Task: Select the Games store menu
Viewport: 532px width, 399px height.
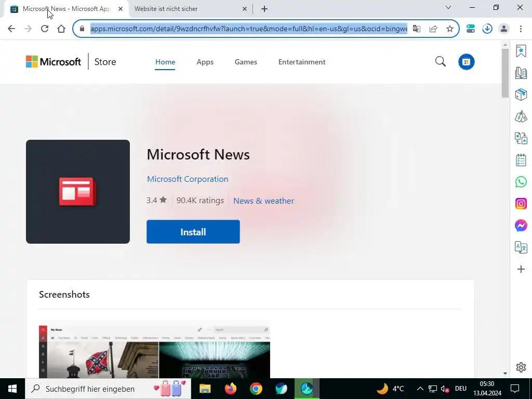Action: [246, 62]
